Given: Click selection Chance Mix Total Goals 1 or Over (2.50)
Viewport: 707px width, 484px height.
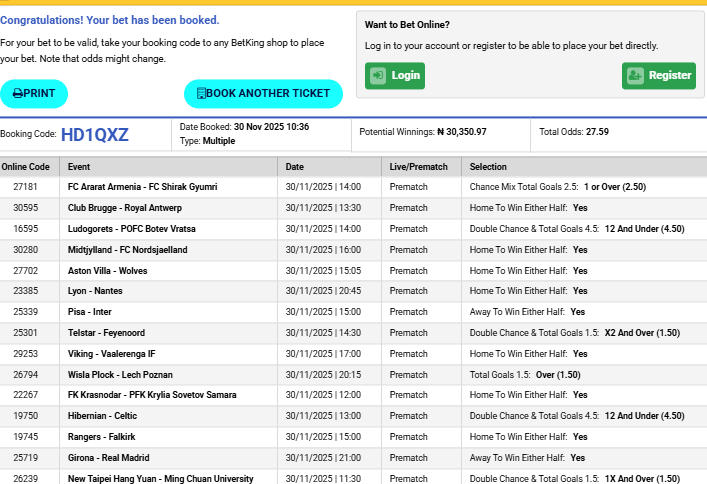Looking at the screenshot, I should (558, 187).
